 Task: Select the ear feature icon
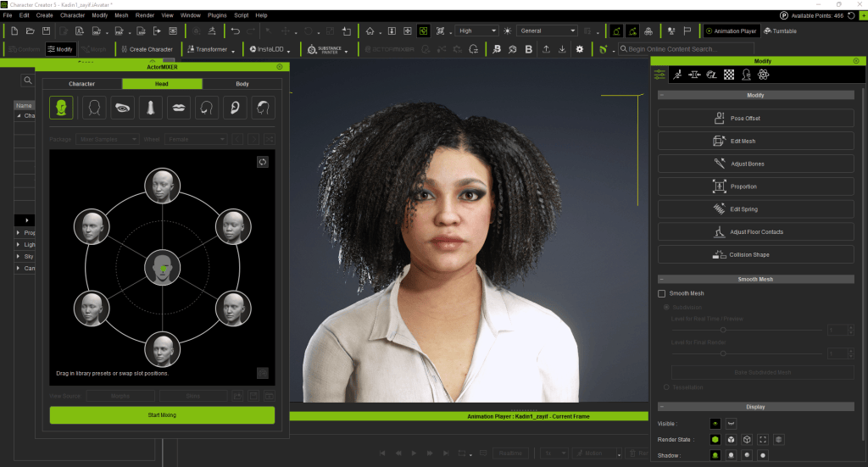pos(235,108)
